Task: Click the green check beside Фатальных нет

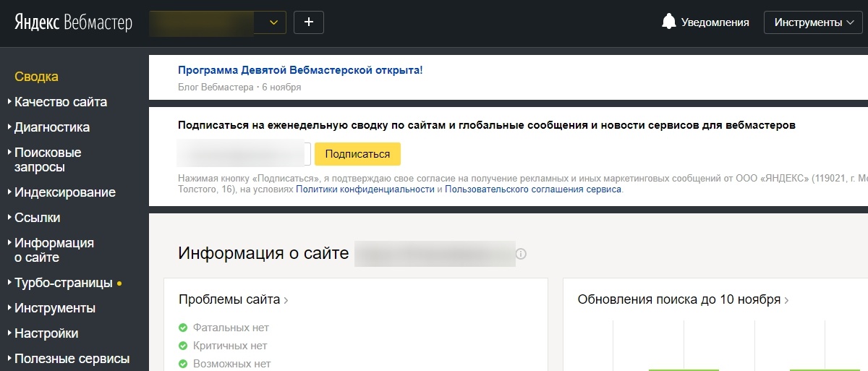Action: click(183, 328)
